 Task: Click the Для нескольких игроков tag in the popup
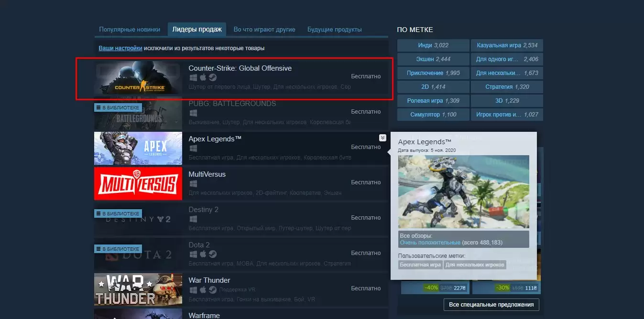click(x=475, y=265)
